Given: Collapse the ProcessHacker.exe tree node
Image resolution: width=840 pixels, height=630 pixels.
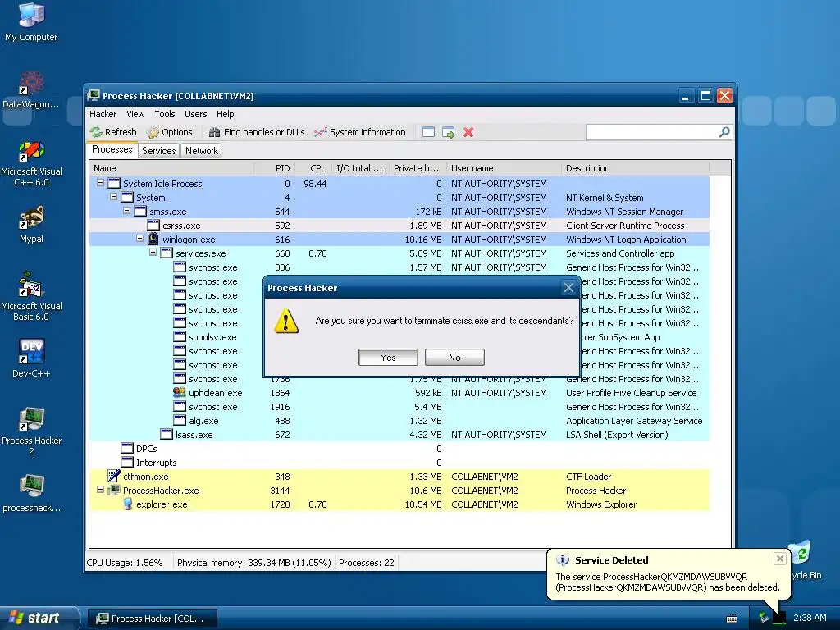Looking at the screenshot, I should click(x=100, y=489).
